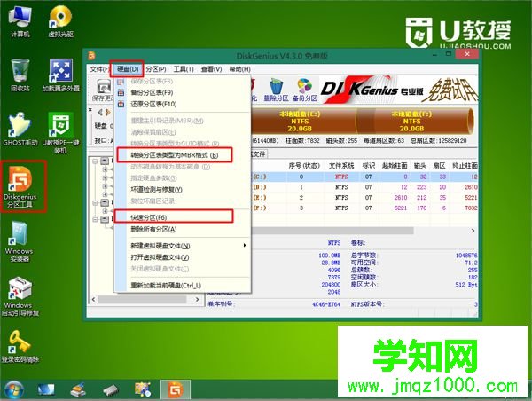Choose 重新加载当前硬盘(Ctrl_L) menu entry
Image resolution: width=532 pixels, height=401 pixels.
pos(184,286)
